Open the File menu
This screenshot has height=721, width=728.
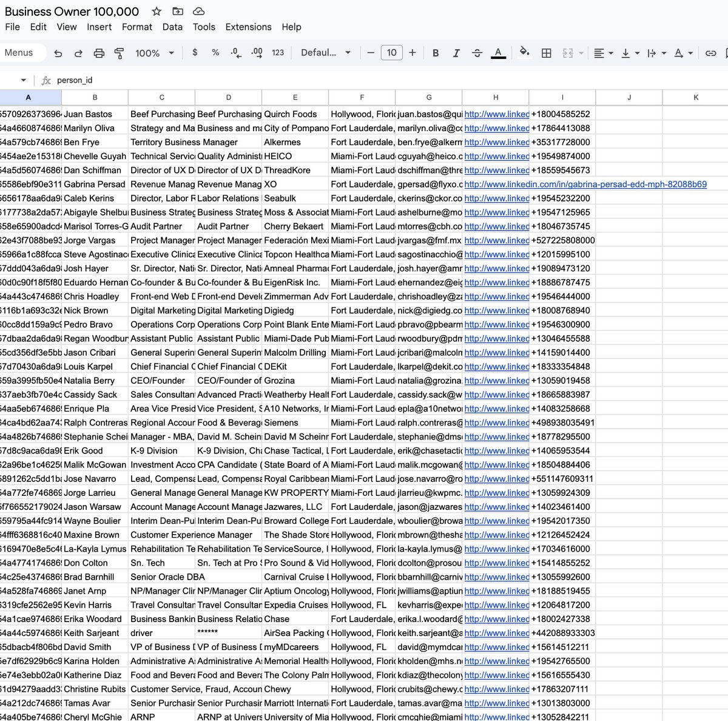pos(13,27)
